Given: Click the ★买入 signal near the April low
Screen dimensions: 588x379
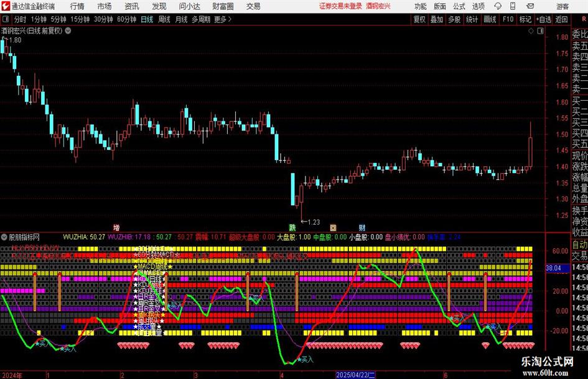Looking at the screenshot, I should (305, 360).
